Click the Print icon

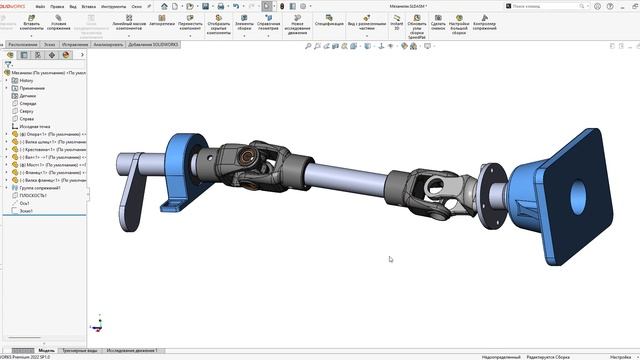(x=220, y=6)
